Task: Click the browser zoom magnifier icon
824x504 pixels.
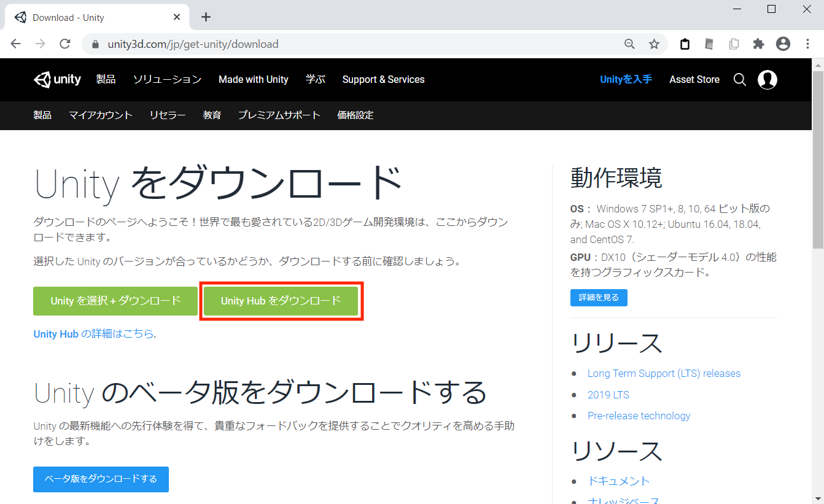Action: tap(629, 44)
